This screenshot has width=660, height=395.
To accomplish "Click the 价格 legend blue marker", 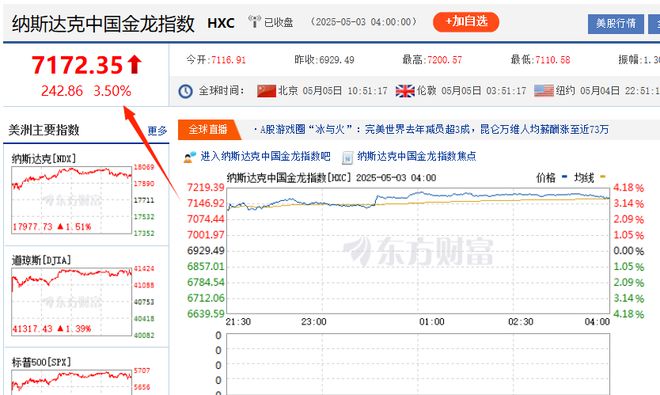I will point(564,176).
